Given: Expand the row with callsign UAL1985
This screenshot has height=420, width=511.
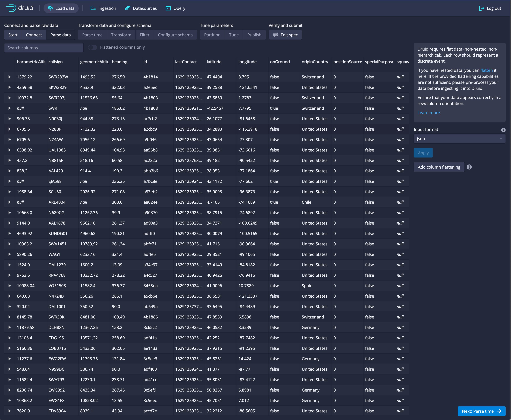Looking at the screenshot, I should point(9,150).
